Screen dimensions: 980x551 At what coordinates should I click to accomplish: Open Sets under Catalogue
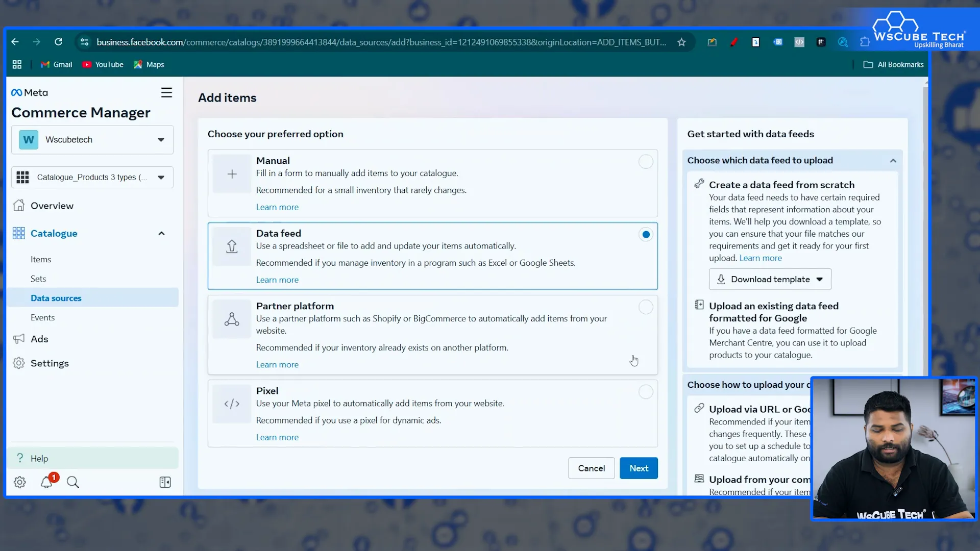(38, 279)
